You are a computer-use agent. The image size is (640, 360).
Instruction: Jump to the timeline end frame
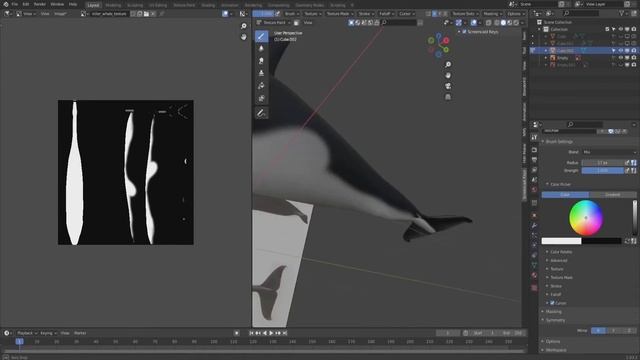[285, 333]
